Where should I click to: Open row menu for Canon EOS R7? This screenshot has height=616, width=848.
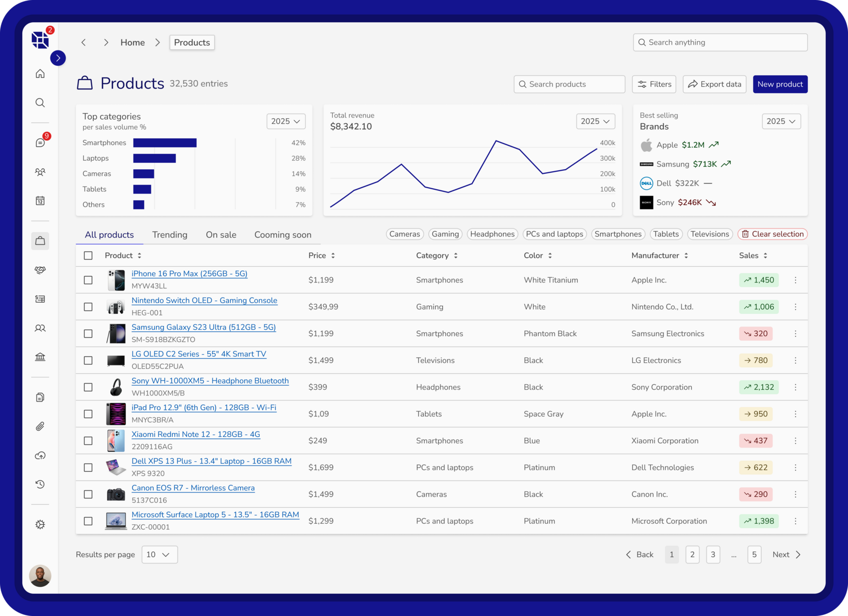point(796,494)
